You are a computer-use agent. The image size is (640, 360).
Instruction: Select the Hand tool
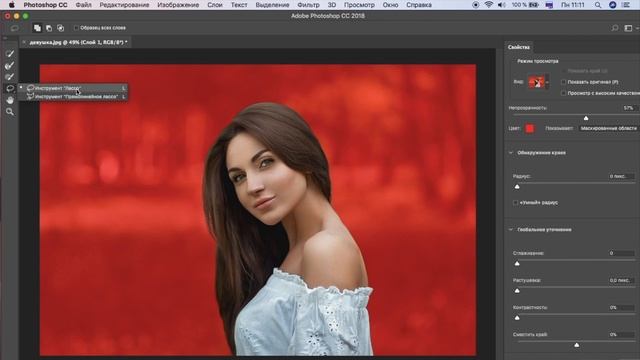[x=10, y=100]
